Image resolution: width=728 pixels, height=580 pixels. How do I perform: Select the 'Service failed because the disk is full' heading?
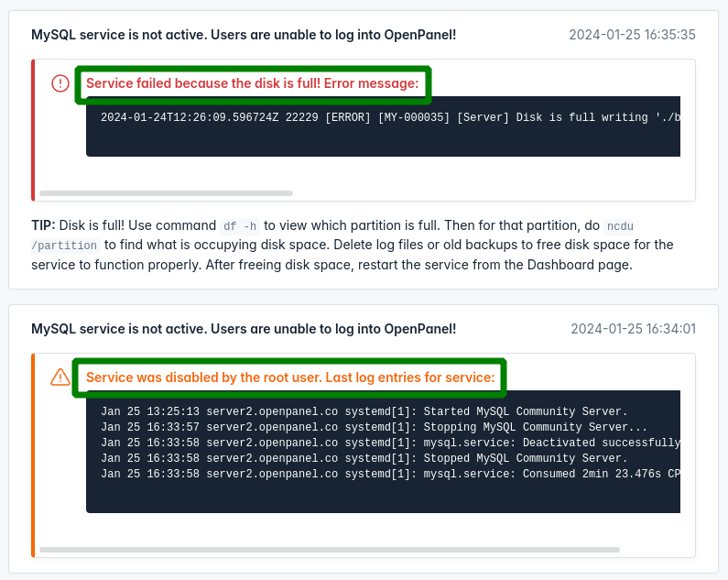coord(252,83)
